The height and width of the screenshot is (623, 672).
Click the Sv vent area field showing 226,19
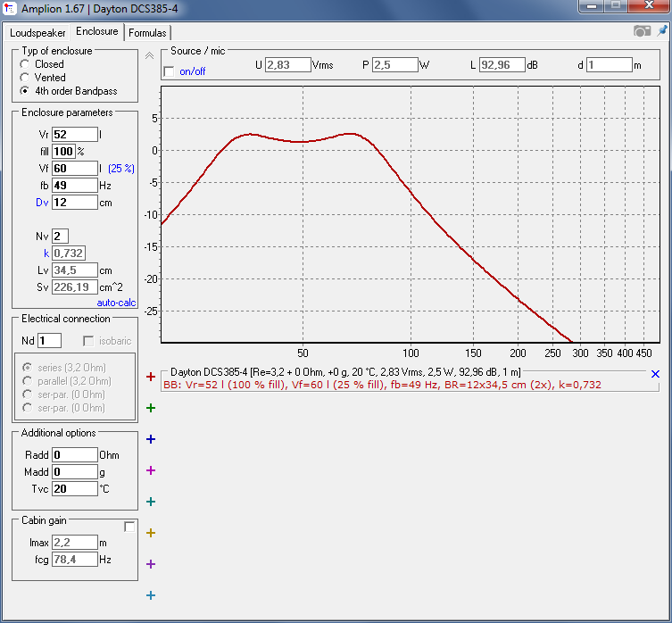[x=75, y=287]
